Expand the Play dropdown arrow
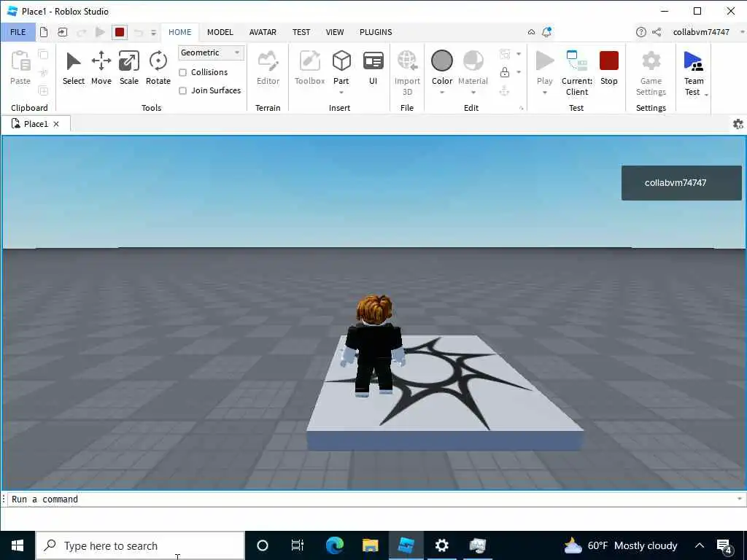 [x=544, y=93]
